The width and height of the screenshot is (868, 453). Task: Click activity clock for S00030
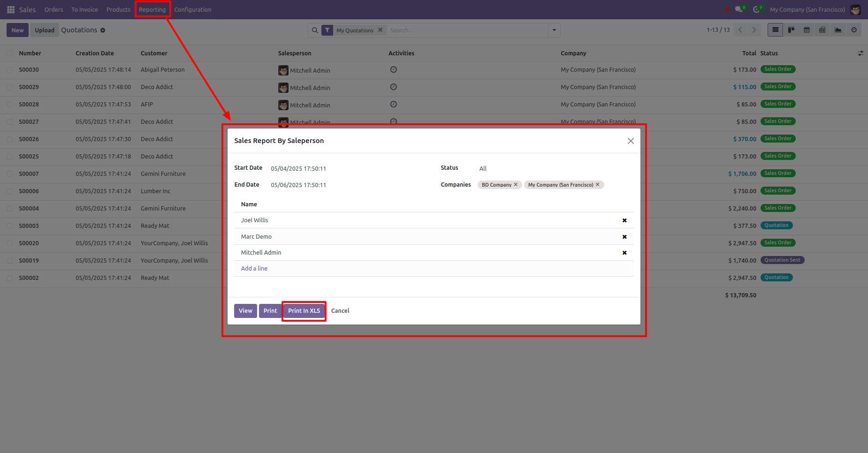pos(394,69)
